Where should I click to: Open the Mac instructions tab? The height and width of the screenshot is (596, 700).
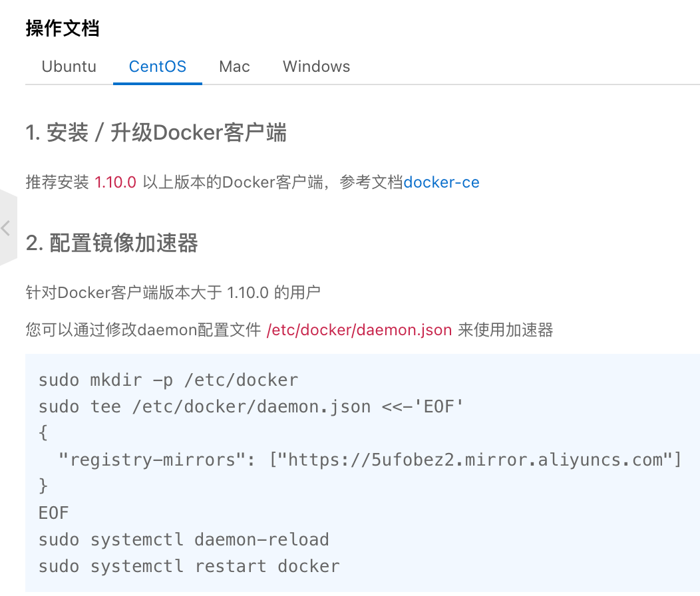coord(234,67)
